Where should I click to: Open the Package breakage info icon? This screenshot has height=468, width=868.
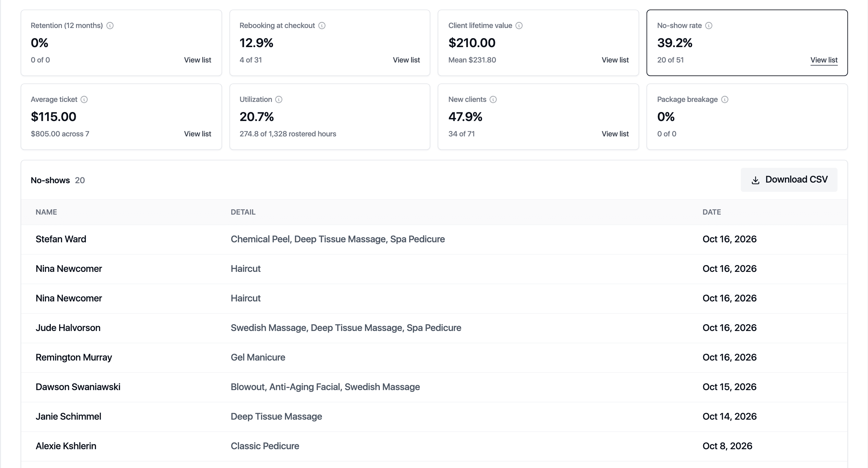[725, 99]
